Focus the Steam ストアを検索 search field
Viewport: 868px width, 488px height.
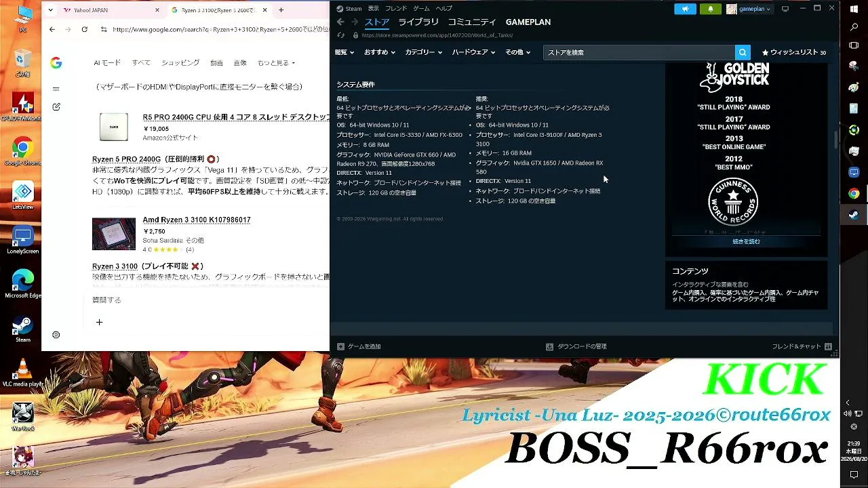pyautogui.click(x=639, y=52)
